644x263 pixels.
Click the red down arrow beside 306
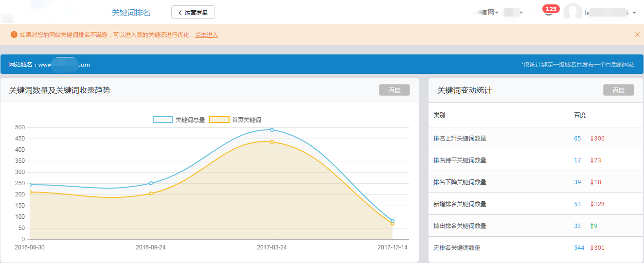point(592,139)
